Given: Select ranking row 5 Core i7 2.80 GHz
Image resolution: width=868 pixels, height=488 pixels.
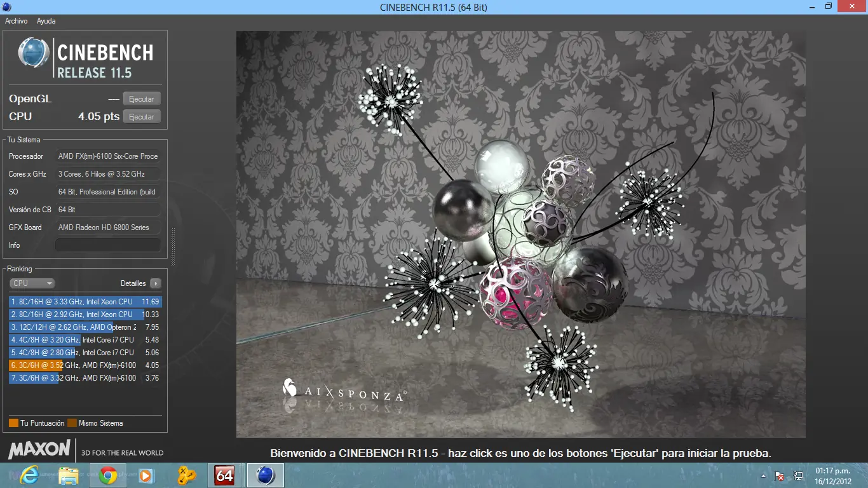Looking at the screenshot, I should click(85, 353).
